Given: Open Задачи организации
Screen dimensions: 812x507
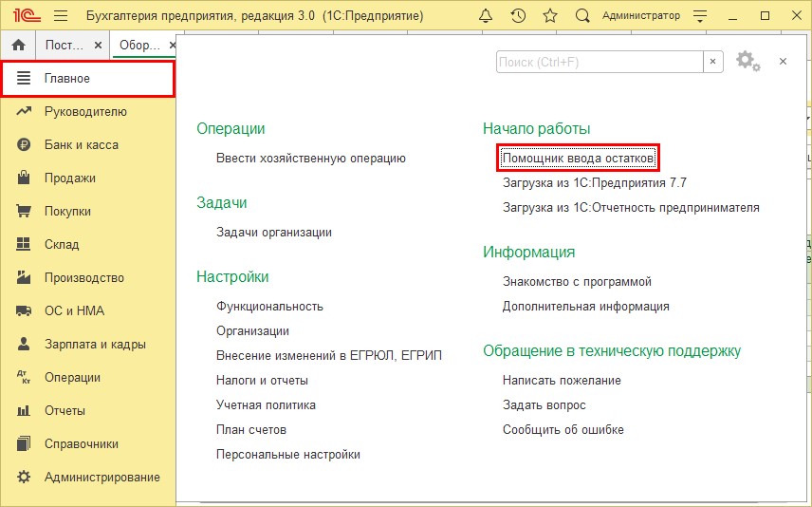Looking at the screenshot, I should [x=274, y=233].
